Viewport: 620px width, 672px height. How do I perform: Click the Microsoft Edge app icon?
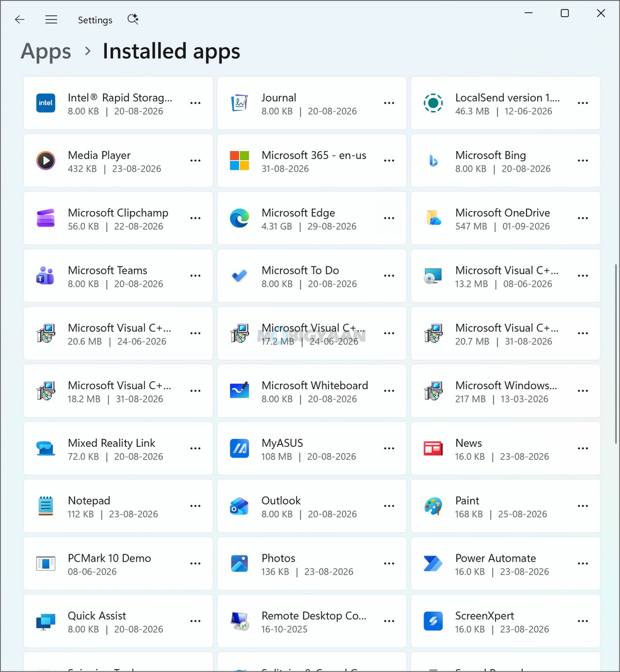(239, 218)
